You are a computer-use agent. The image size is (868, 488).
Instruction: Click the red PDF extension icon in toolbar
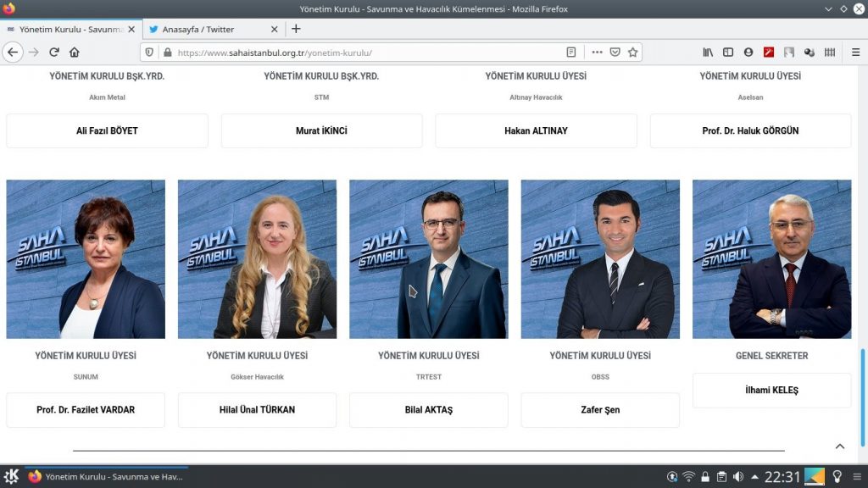point(769,52)
